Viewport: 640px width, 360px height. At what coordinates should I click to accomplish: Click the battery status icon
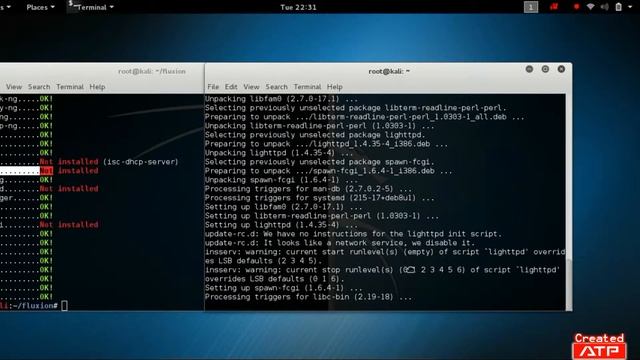(x=618, y=7)
